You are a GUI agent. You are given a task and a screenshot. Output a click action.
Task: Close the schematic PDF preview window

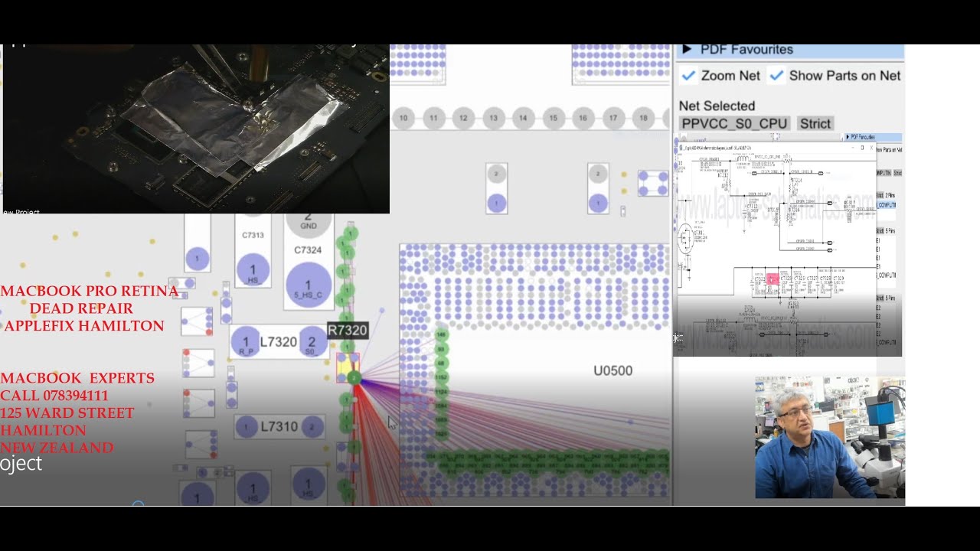(871, 147)
